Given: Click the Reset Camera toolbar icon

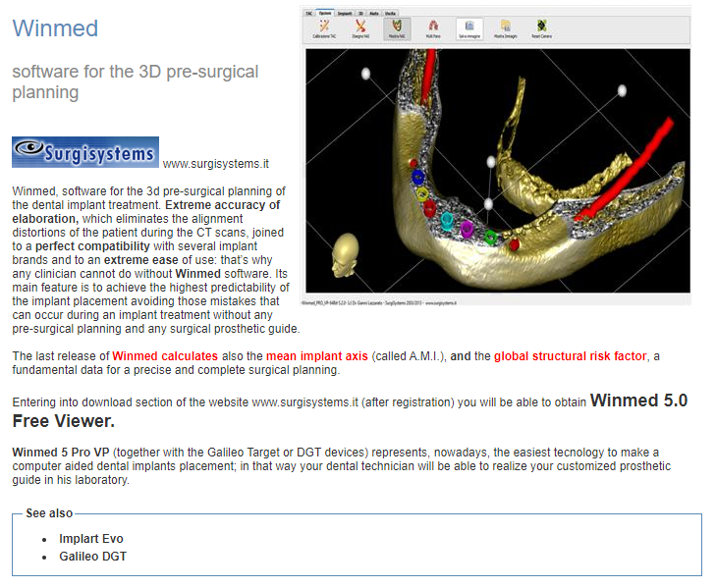Looking at the screenshot, I should point(542,29).
